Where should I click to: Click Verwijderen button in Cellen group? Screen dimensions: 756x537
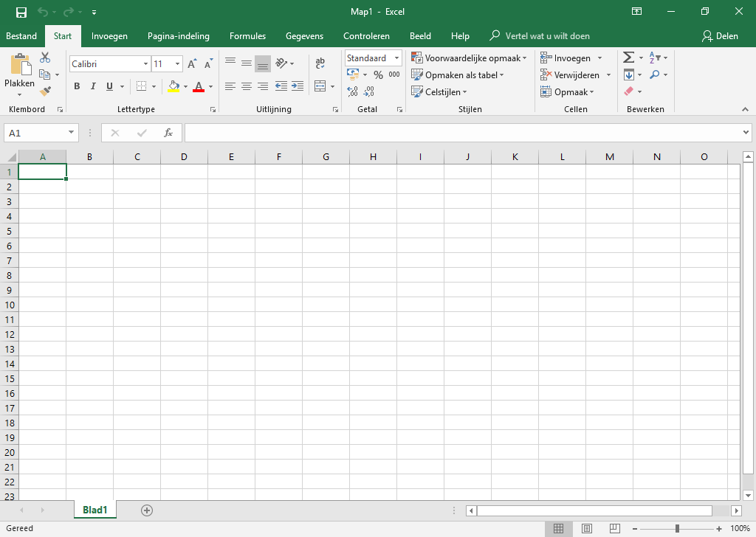tap(576, 75)
